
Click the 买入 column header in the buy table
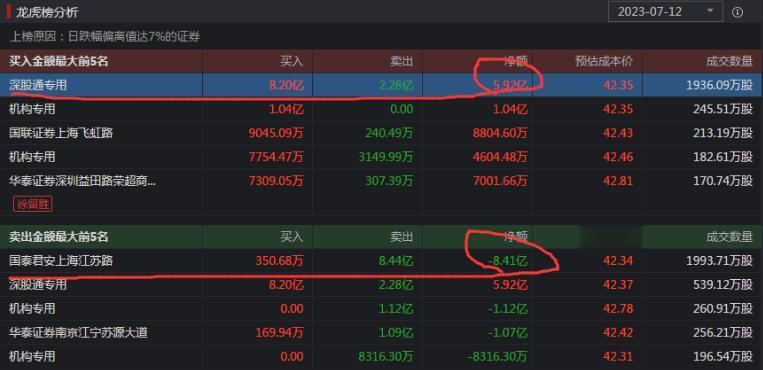(291, 61)
